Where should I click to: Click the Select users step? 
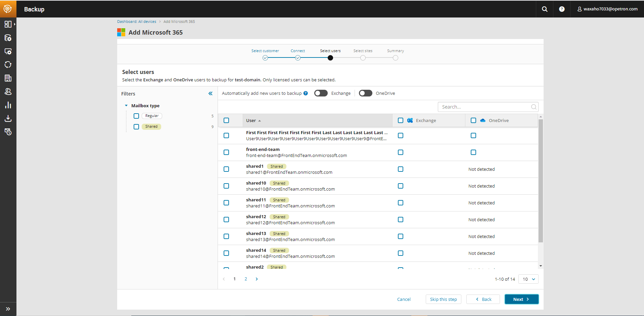click(330, 54)
